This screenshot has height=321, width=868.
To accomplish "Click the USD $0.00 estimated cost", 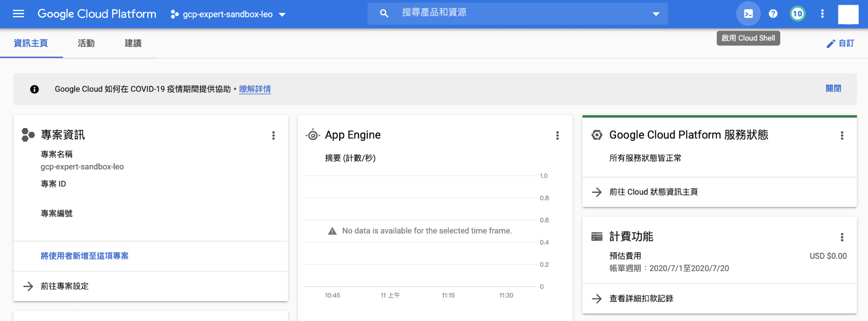I will [x=828, y=256].
